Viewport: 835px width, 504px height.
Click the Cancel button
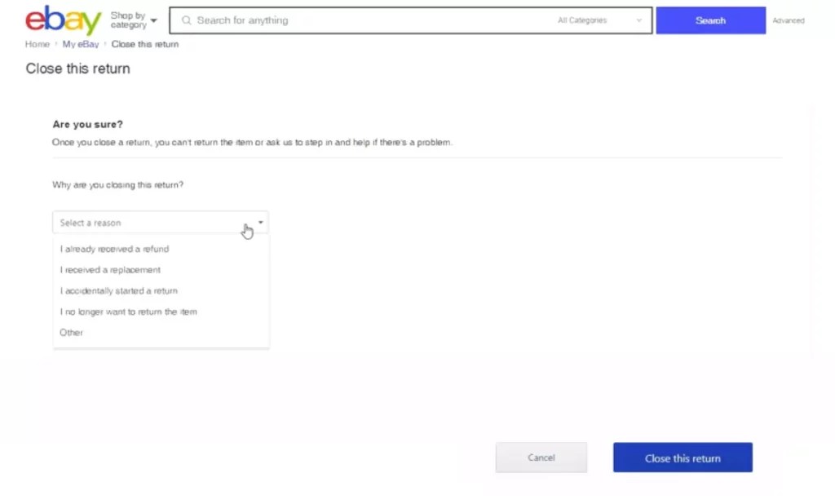(541, 458)
